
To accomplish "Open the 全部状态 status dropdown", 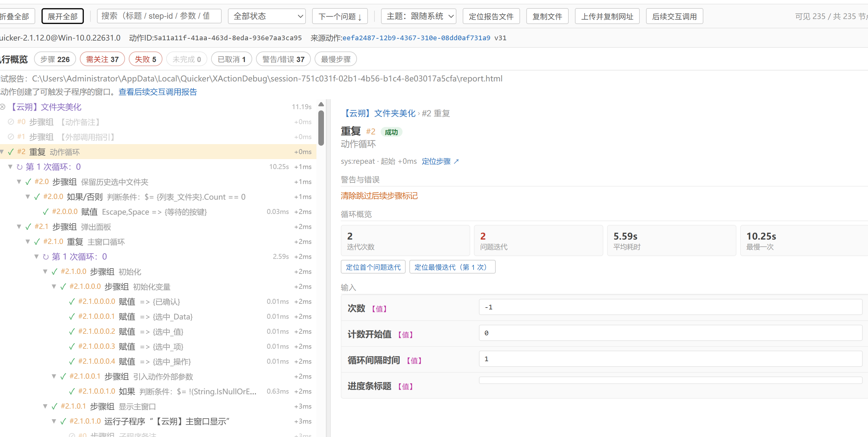I will (x=267, y=16).
